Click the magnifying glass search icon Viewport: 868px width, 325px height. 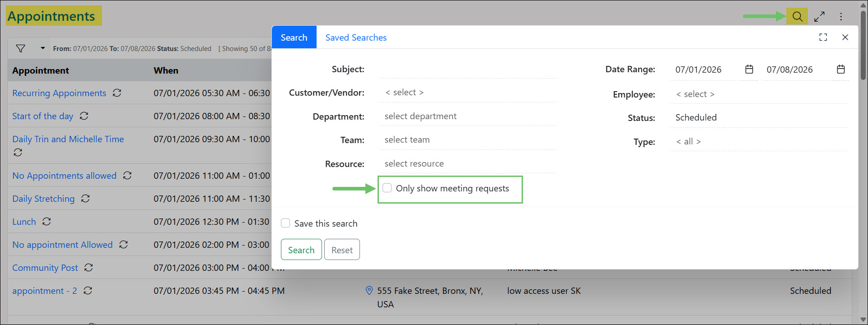click(x=798, y=17)
